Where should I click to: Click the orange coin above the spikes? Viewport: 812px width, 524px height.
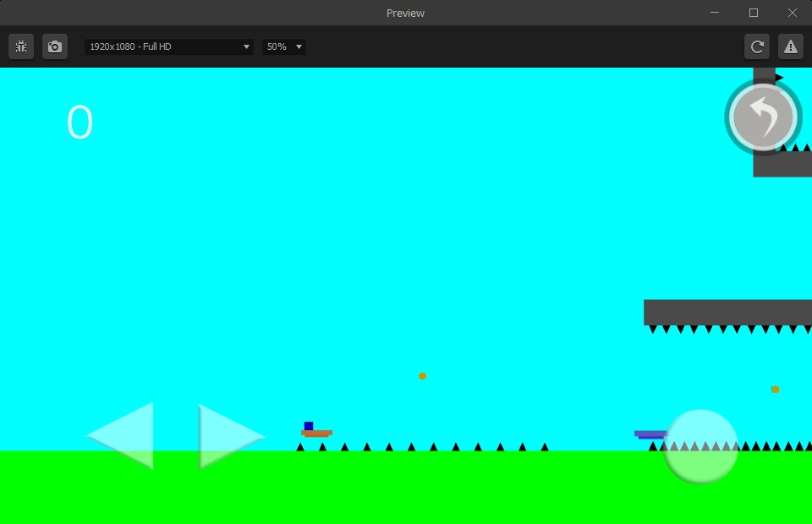[x=423, y=376]
